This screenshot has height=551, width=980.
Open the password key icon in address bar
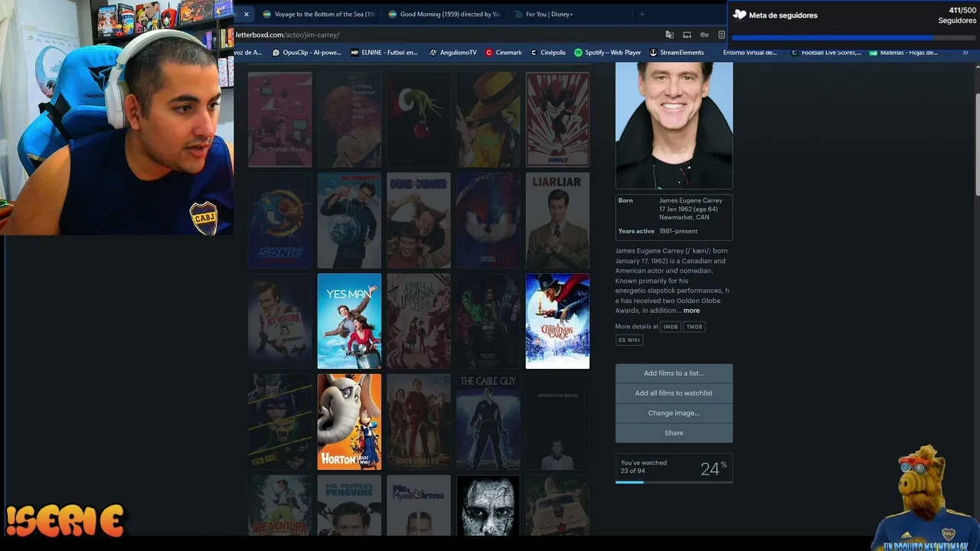click(704, 34)
